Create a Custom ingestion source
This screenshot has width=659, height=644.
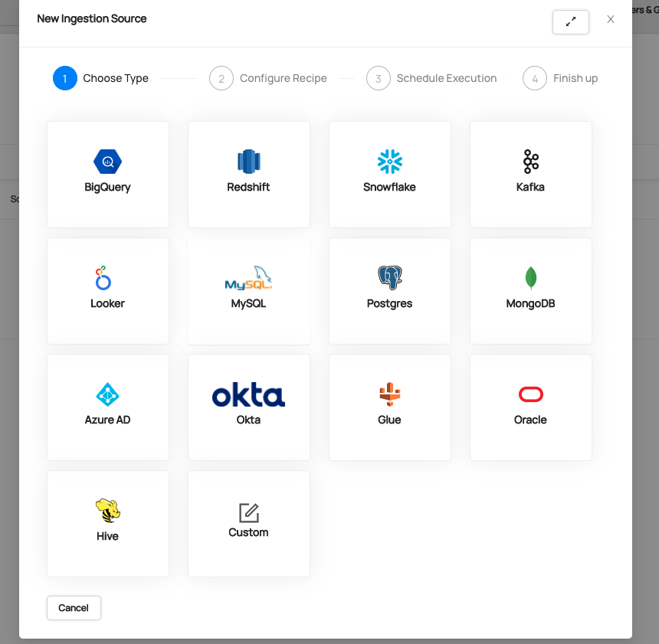[x=248, y=524]
